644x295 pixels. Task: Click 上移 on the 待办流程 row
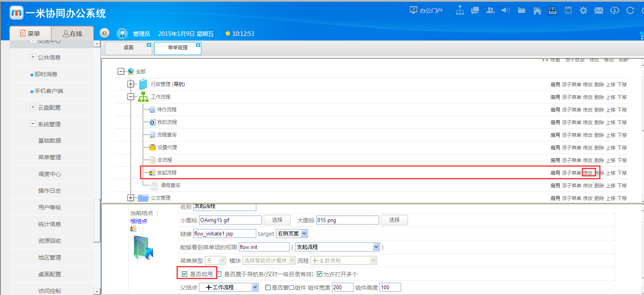tap(611, 110)
